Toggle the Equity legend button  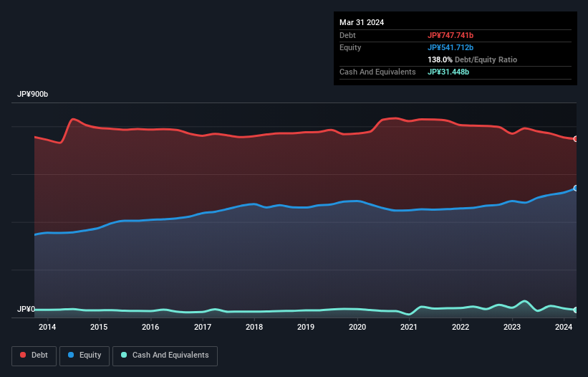[85, 355]
